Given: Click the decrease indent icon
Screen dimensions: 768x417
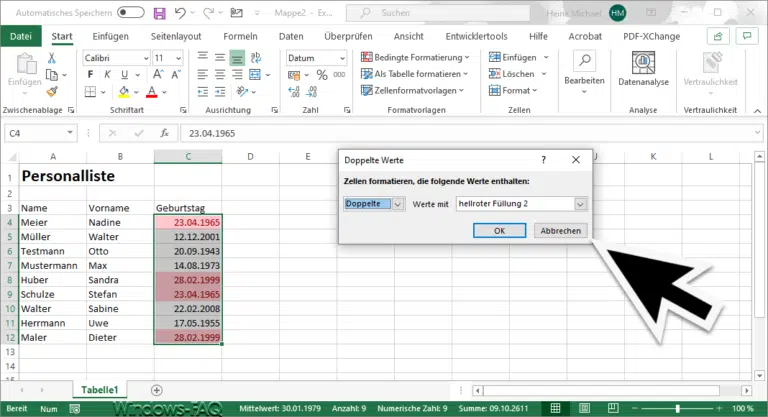Looking at the screenshot, I should point(203,92).
